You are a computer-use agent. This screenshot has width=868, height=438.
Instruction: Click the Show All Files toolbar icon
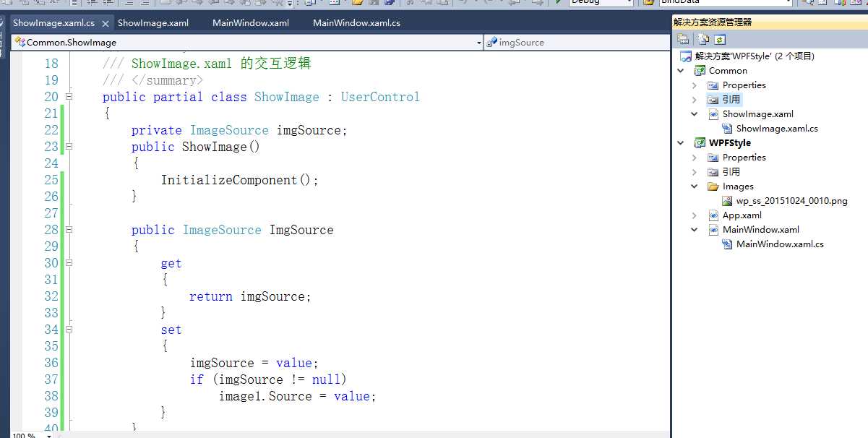[703, 40]
